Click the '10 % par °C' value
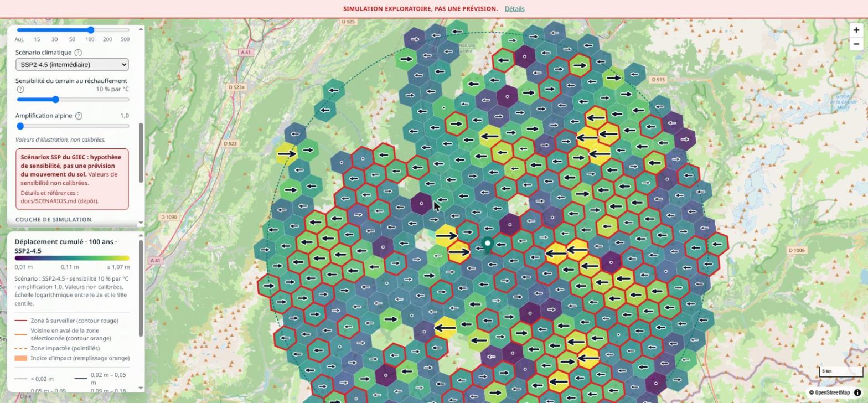Viewport: 868px width, 403px height. 112,89
